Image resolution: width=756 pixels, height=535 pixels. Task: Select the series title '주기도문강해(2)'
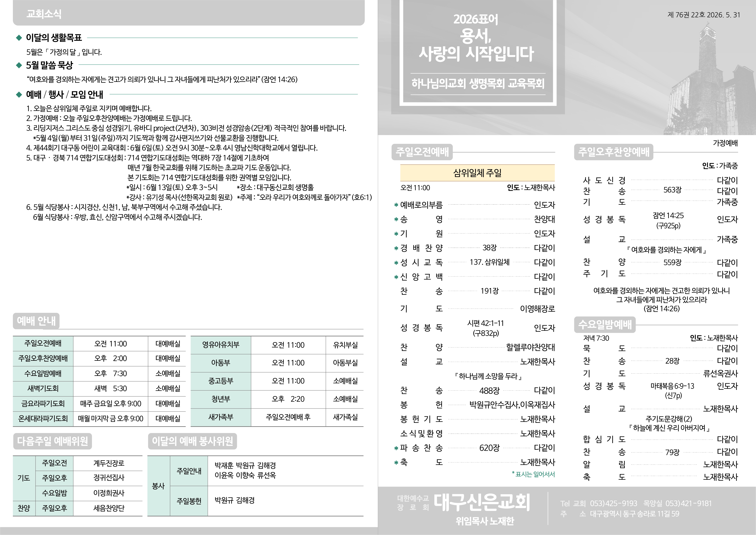(x=669, y=419)
